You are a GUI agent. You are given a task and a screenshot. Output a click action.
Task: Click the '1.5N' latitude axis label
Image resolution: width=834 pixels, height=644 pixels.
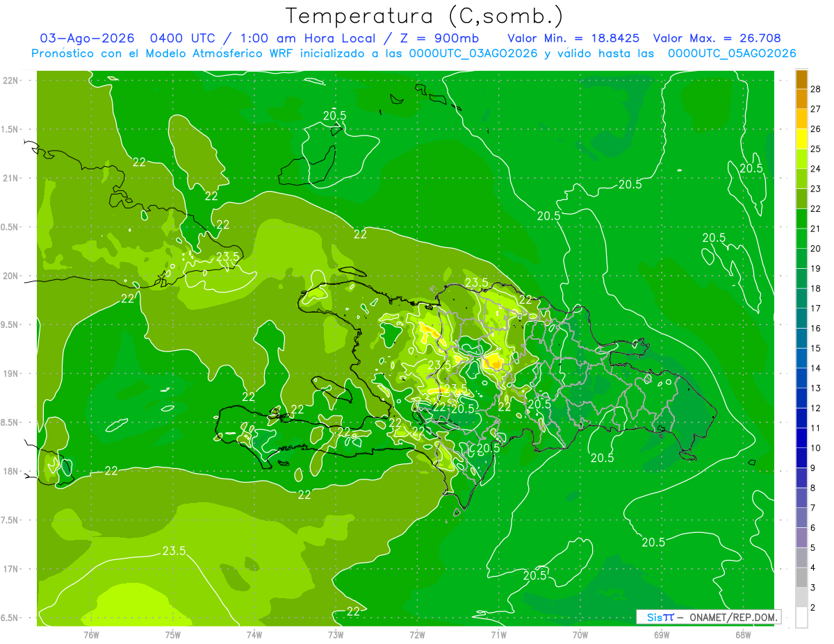[x=10, y=129]
